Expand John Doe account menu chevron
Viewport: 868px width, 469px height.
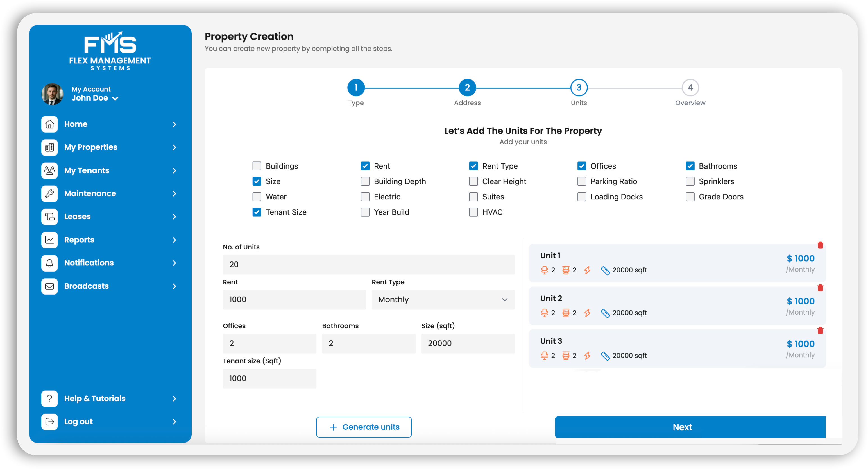[x=115, y=98]
